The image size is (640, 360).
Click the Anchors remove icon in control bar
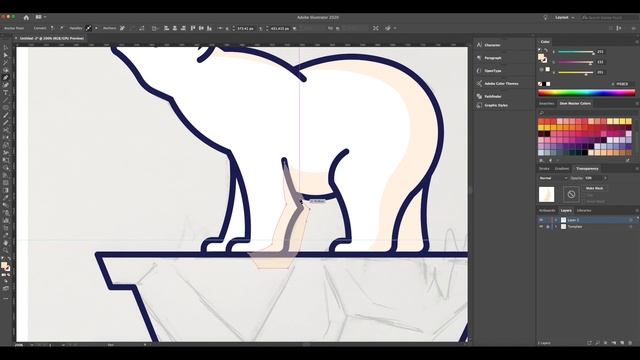click(x=122, y=28)
